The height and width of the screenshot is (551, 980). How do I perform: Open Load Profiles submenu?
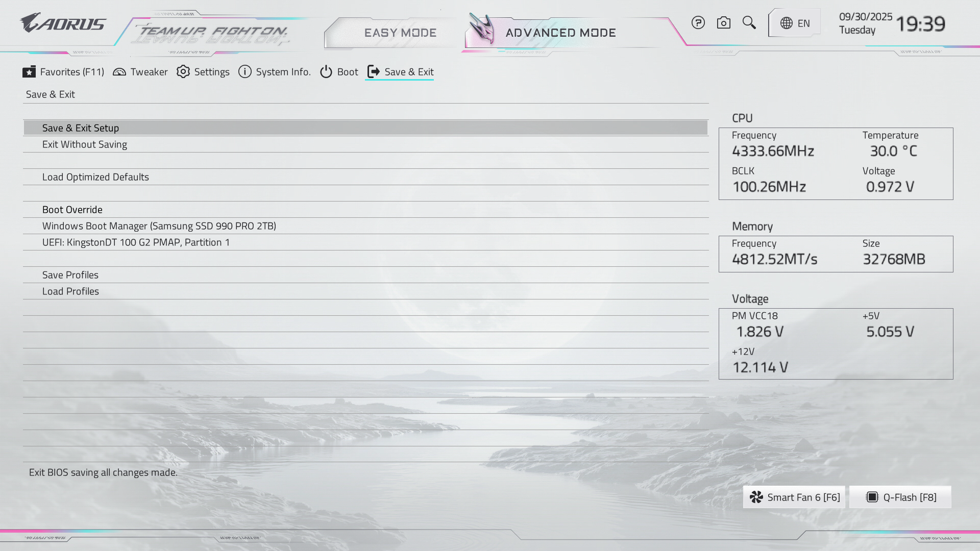tap(70, 291)
